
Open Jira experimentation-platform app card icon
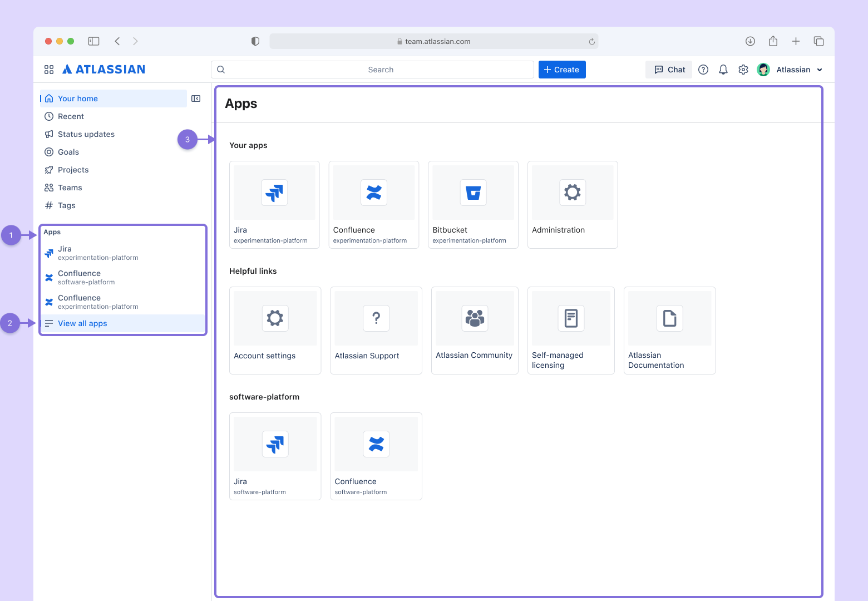click(x=274, y=193)
